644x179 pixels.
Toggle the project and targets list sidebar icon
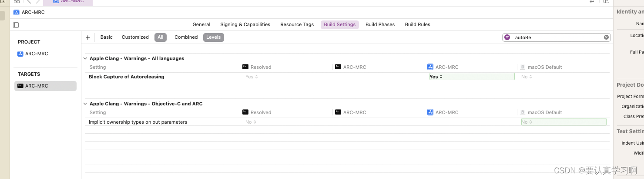[x=16, y=25]
